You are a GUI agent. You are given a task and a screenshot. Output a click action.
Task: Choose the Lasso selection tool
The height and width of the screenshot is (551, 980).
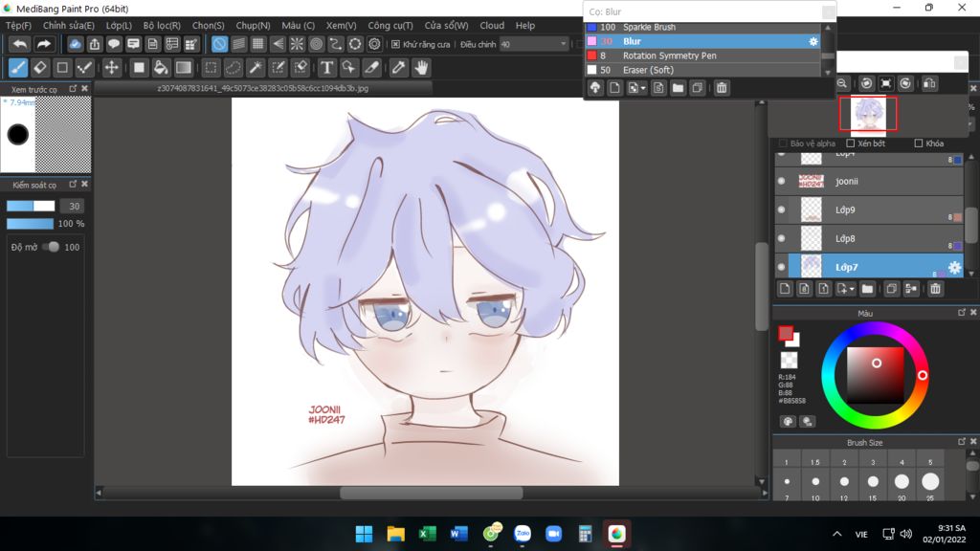pyautogui.click(x=234, y=68)
